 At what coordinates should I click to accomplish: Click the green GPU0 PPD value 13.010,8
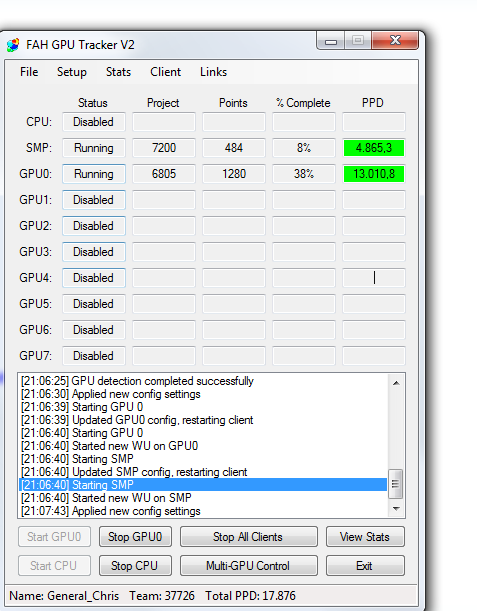tap(374, 174)
